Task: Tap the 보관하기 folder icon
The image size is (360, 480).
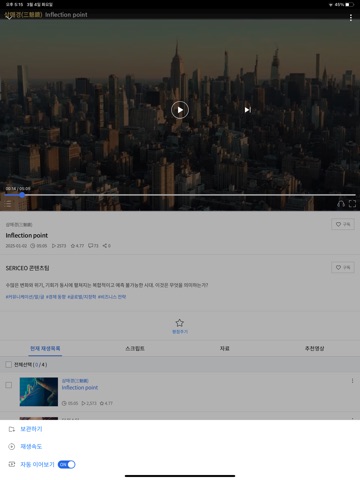Action: pos(12,429)
